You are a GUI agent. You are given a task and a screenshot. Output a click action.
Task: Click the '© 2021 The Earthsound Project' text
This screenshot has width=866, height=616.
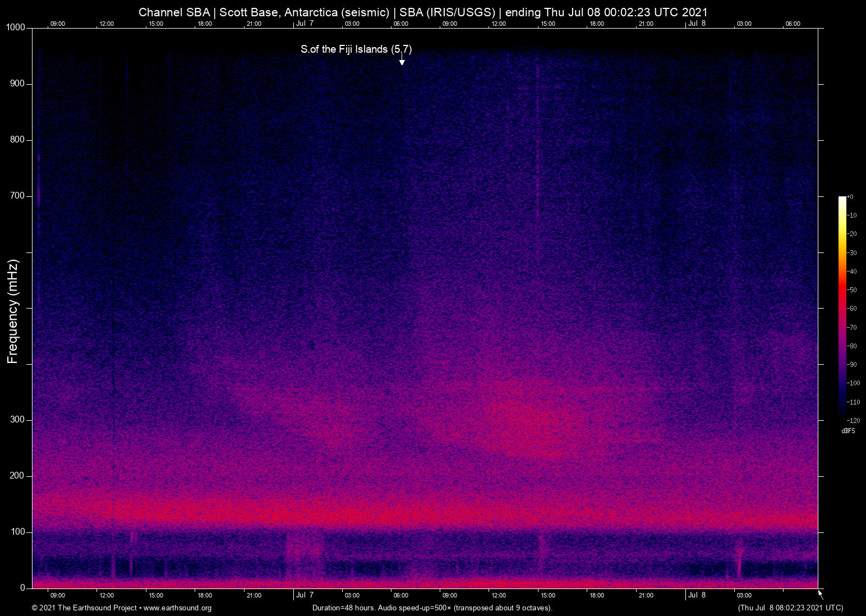tap(84, 608)
